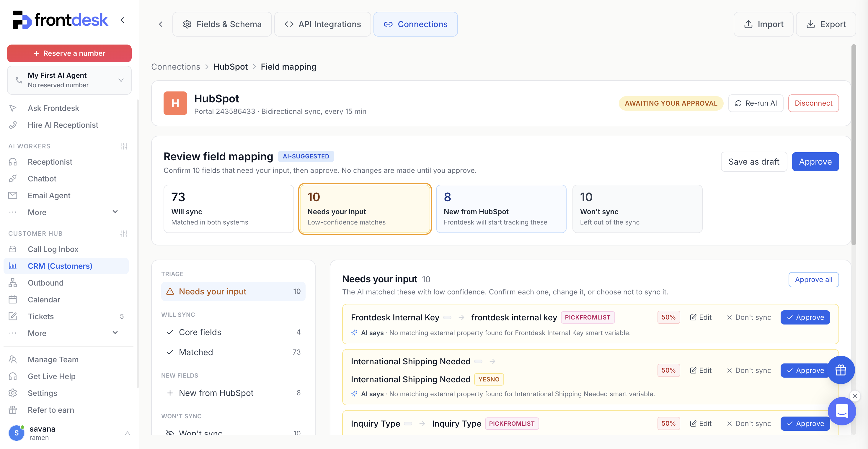Click the Tickets edit icon
This screenshot has height=449, width=868.
pos(13,316)
